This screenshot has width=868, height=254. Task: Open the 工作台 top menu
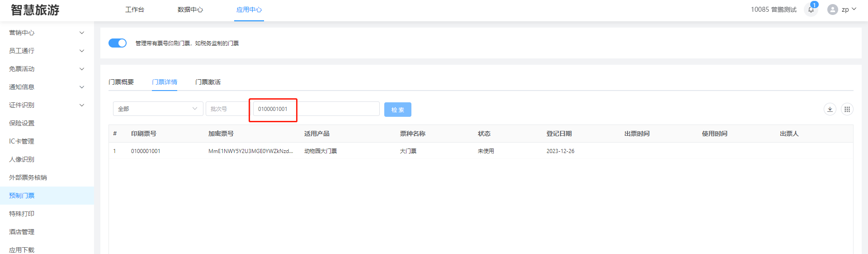point(135,10)
